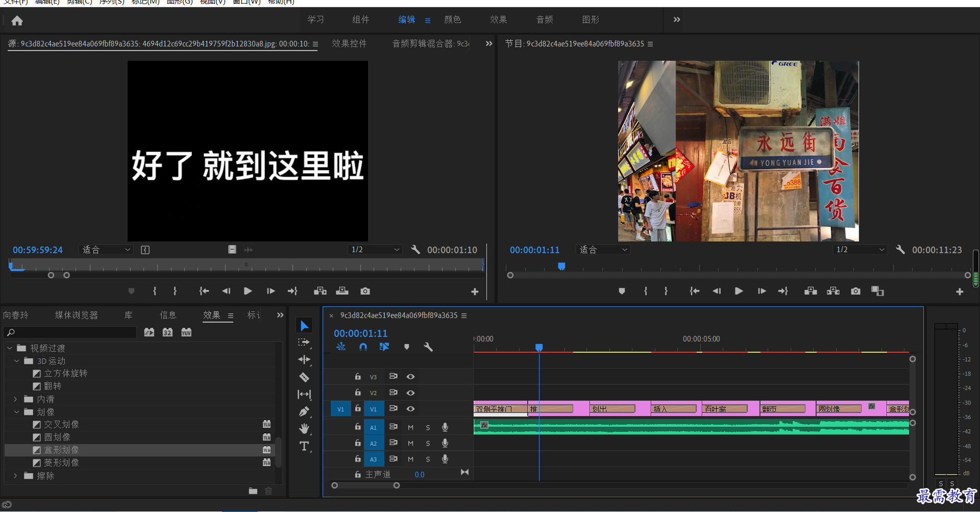The height and width of the screenshot is (512, 980).
Task: Play the Program monitor
Action: coord(739,291)
